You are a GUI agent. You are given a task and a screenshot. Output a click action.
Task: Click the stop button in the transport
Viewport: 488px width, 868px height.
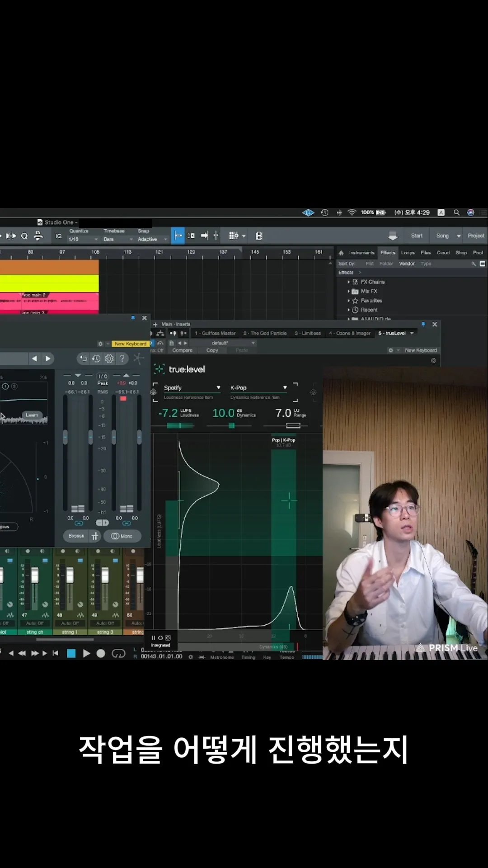click(x=71, y=653)
